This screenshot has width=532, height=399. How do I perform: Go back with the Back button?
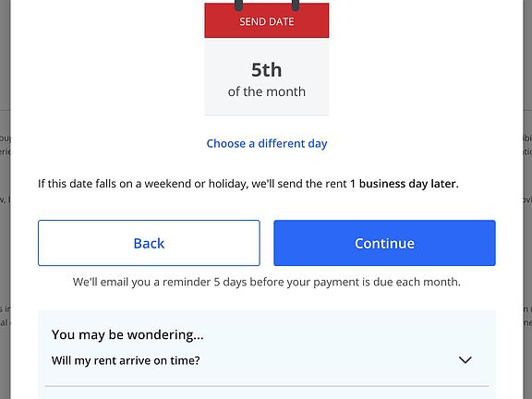point(149,243)
